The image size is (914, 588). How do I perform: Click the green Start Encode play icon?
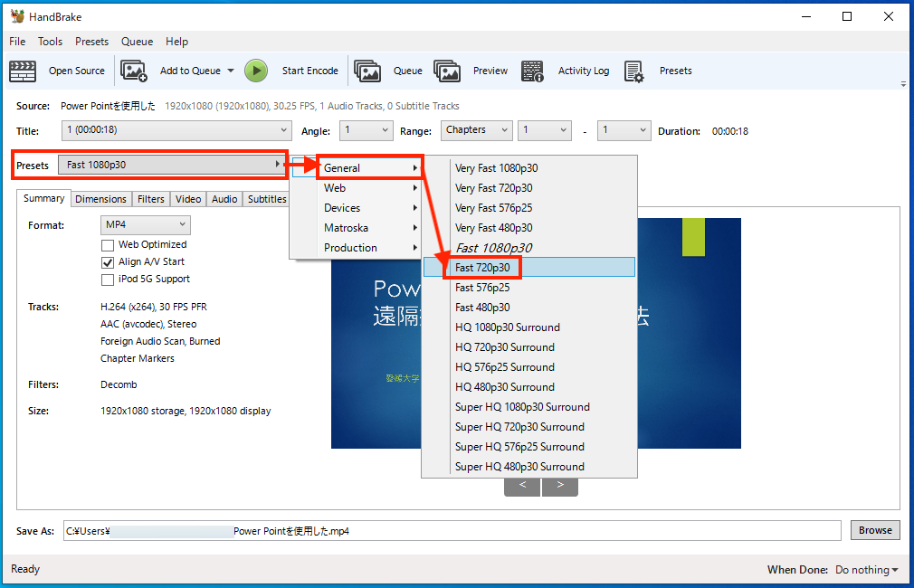tap(256, 71)
